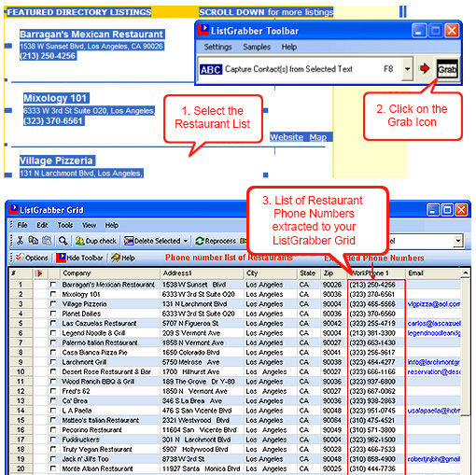Check the box for Legend Noodle & Grill row
476x475 pixels.
point(53,333)
